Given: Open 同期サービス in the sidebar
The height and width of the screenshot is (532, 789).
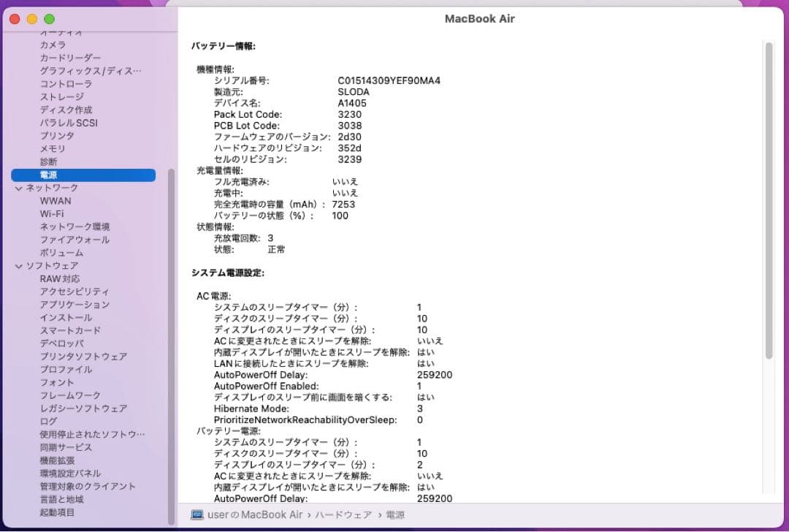Looking at the screenshot, I should tap(66, 447).
